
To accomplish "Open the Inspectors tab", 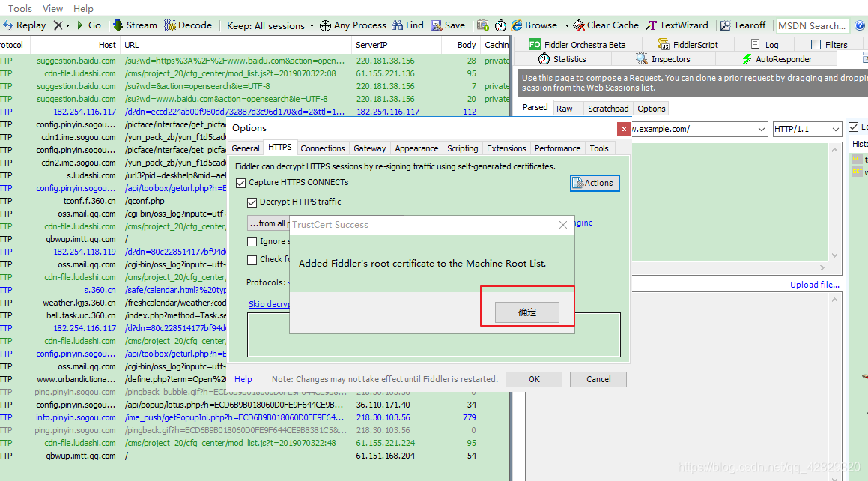I will coord(664,59).
